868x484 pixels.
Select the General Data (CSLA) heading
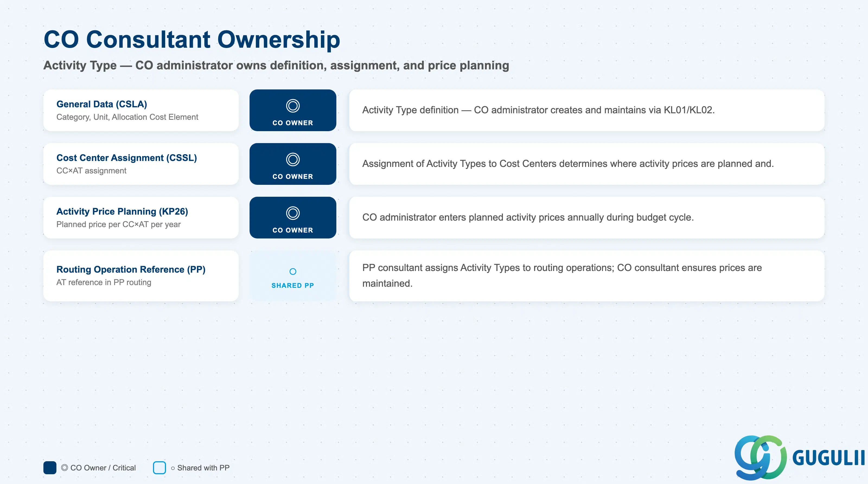102,104
